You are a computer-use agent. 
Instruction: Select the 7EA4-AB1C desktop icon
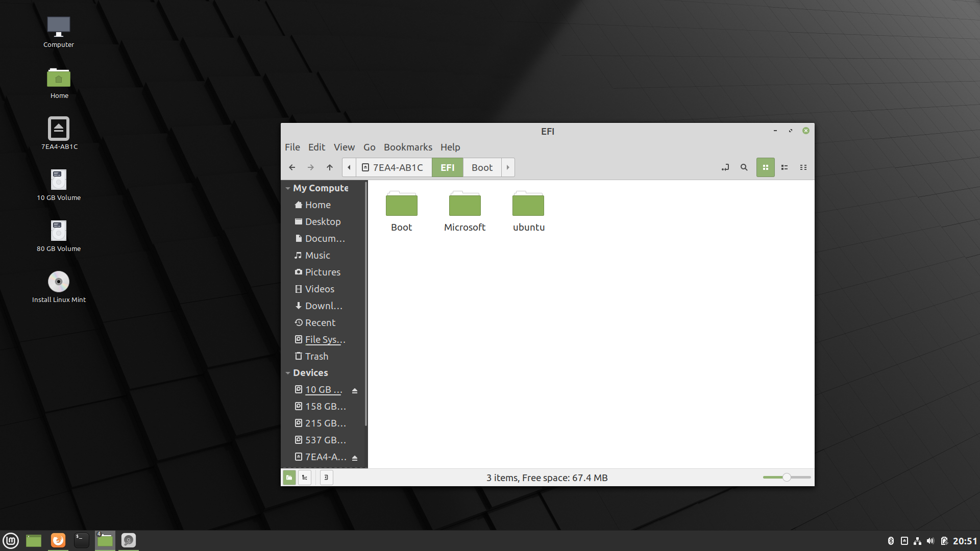pos(59,134)
